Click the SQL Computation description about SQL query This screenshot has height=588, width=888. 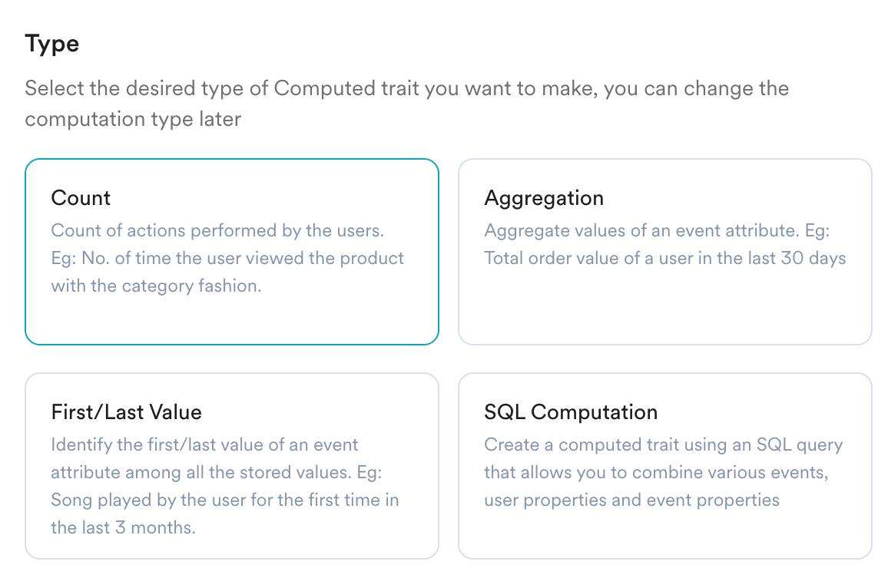point(663,472)
